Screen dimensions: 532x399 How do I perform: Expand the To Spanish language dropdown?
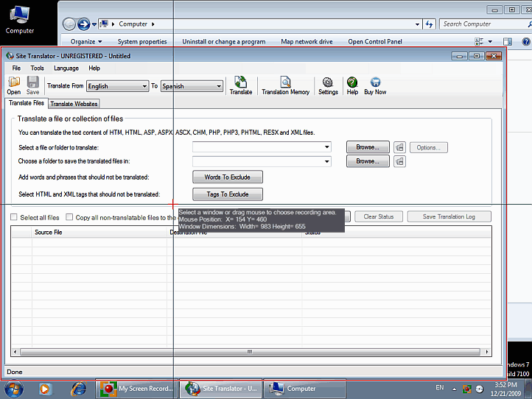pos(219,86)
